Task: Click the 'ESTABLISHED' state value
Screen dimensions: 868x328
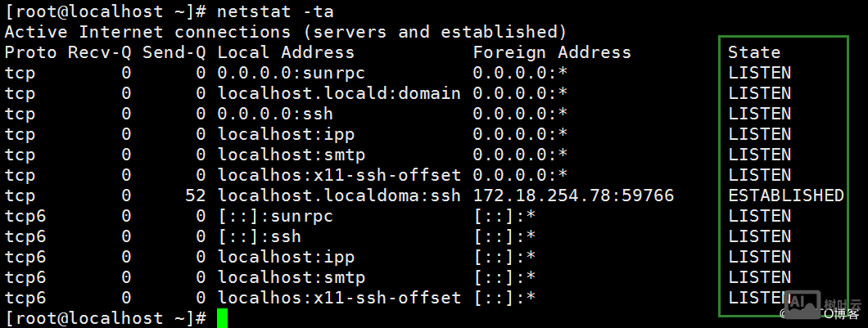Action: (x=786, y=195)
